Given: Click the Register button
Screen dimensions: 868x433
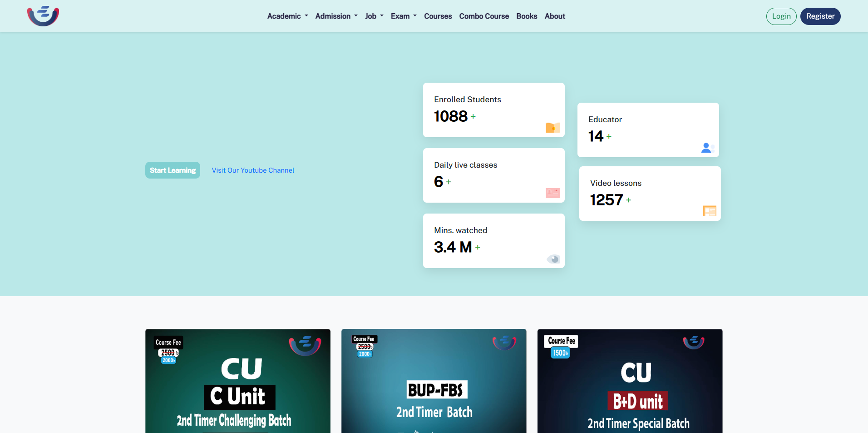Looking at the screenshot, I should pyautogui.click(x=820, y=16).
